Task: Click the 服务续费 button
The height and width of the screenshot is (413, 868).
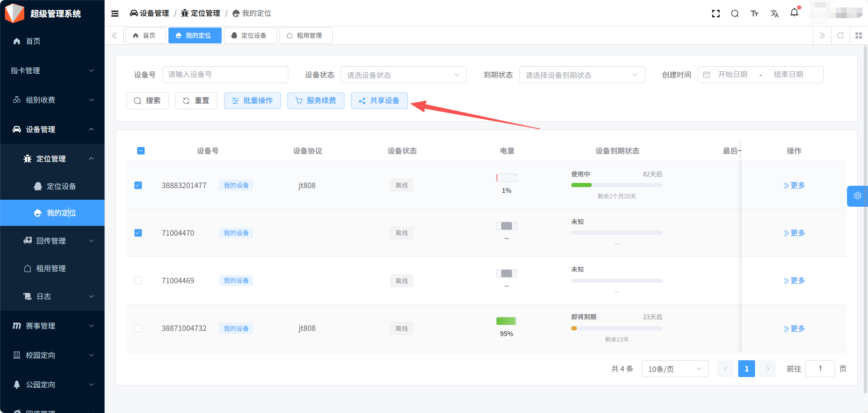Action: [315, 101]
